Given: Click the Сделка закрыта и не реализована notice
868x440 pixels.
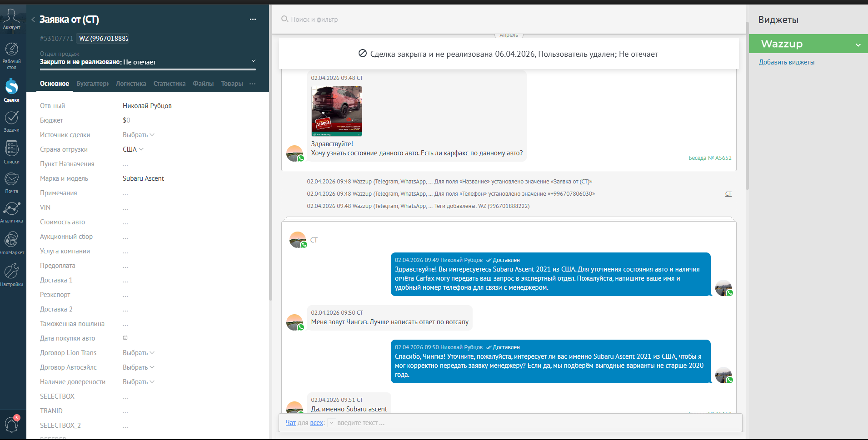Looking at the screenshot, I should click(509, 54).
